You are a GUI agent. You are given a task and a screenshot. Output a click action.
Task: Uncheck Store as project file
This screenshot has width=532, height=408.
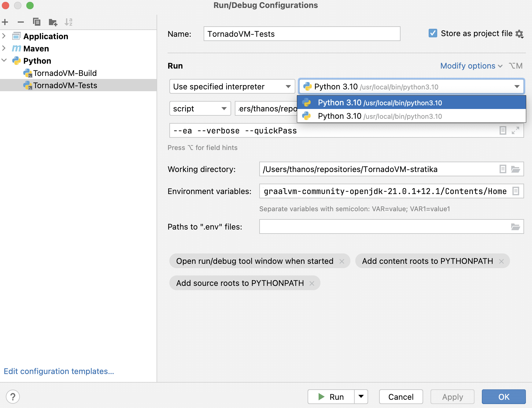click(433, 33)
